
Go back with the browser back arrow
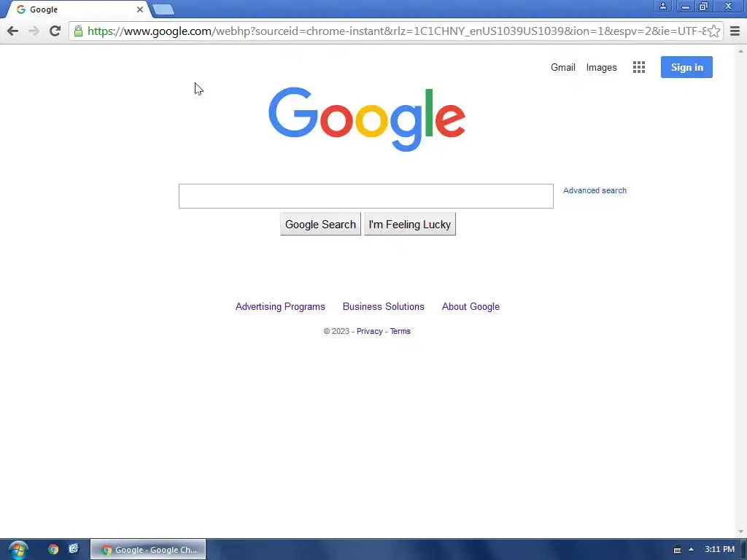(x=13, y=31)
